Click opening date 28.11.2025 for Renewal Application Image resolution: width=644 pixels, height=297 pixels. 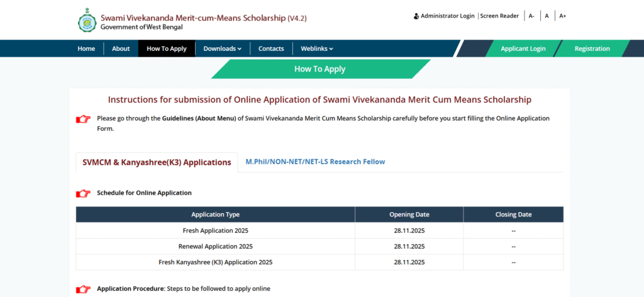click(x=409, y=247)
